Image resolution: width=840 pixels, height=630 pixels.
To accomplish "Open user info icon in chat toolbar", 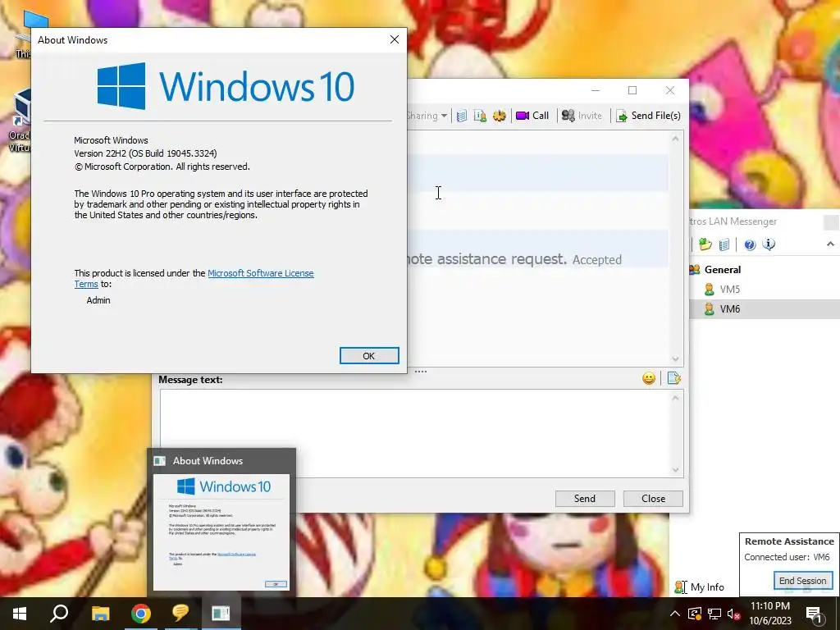I will coord(480,116).
